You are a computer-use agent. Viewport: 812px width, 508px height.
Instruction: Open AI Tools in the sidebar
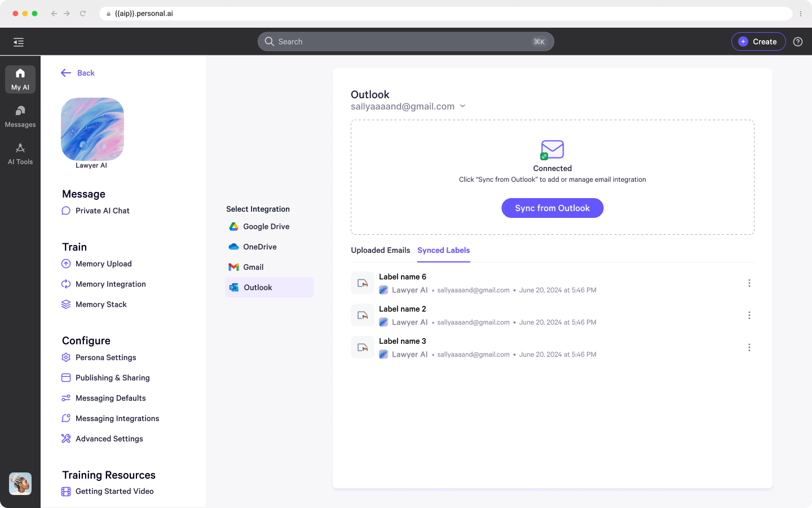[x=20, y=154]
